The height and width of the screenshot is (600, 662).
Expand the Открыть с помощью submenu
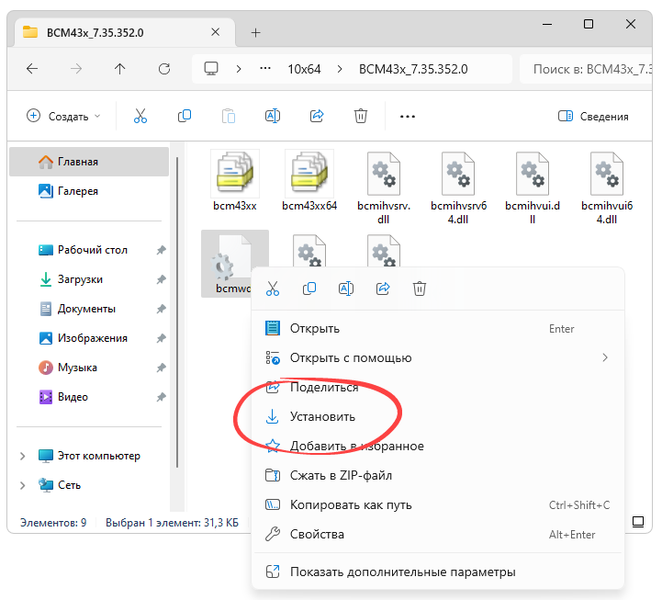[605, 358]
